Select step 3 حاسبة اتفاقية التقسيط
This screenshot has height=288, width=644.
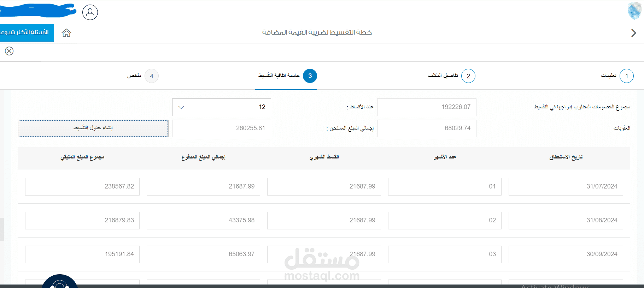click(287, 76)
